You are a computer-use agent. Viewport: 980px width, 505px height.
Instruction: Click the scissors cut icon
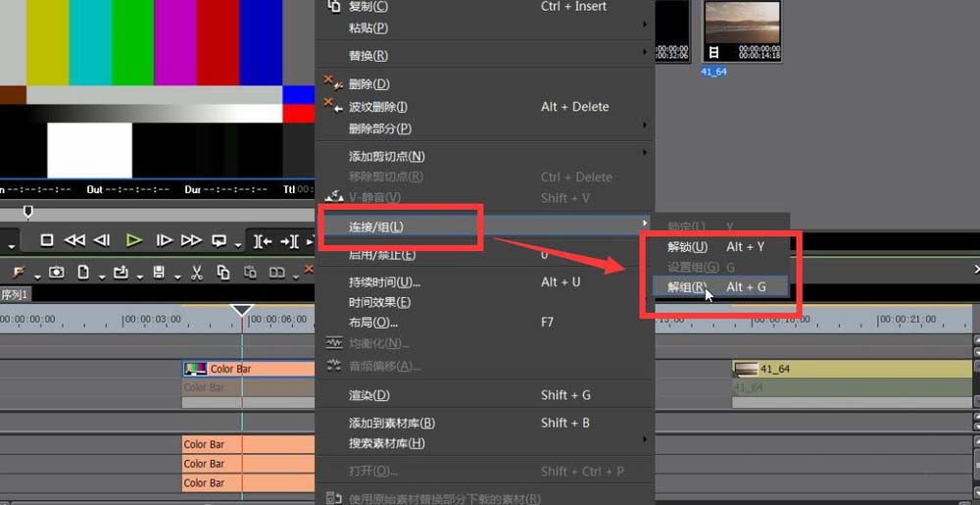click(197, 273)
